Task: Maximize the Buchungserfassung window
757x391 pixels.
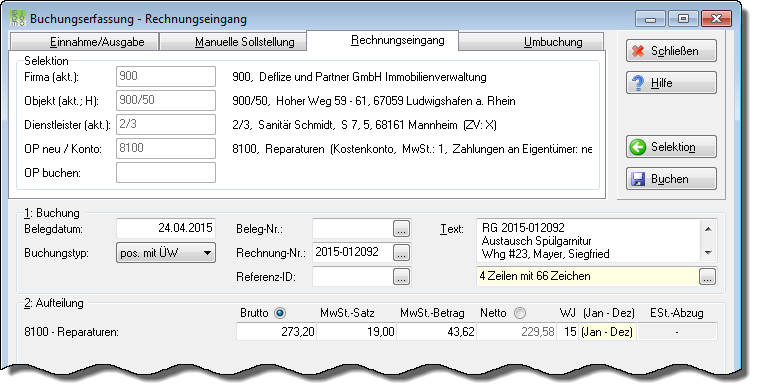Action: 683,19
